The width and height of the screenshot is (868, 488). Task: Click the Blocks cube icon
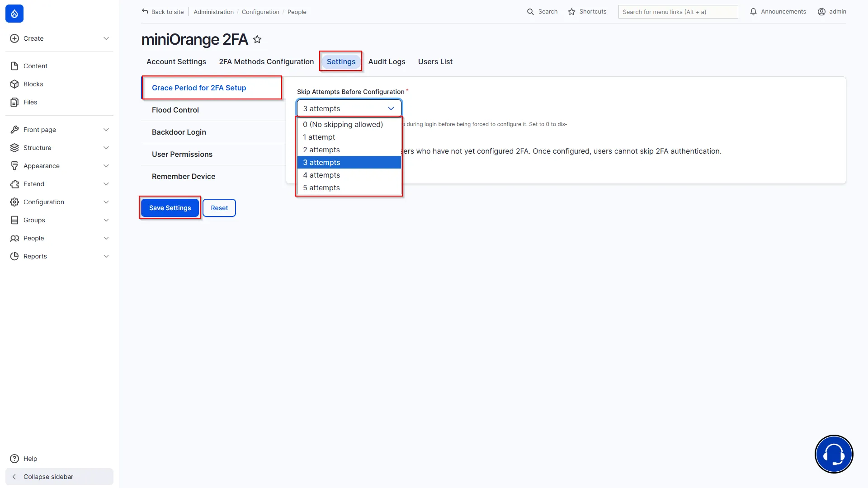pos(14,84)
